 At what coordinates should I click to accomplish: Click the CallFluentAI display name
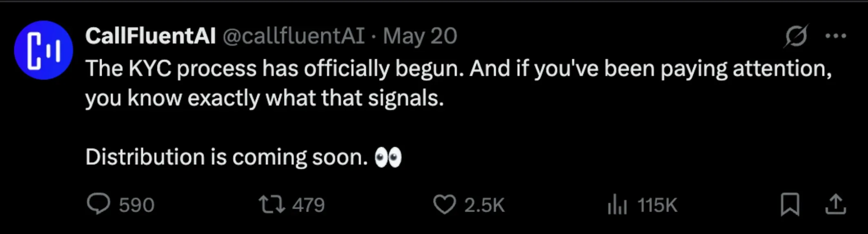pyautogui.click(x=151, y=36)
